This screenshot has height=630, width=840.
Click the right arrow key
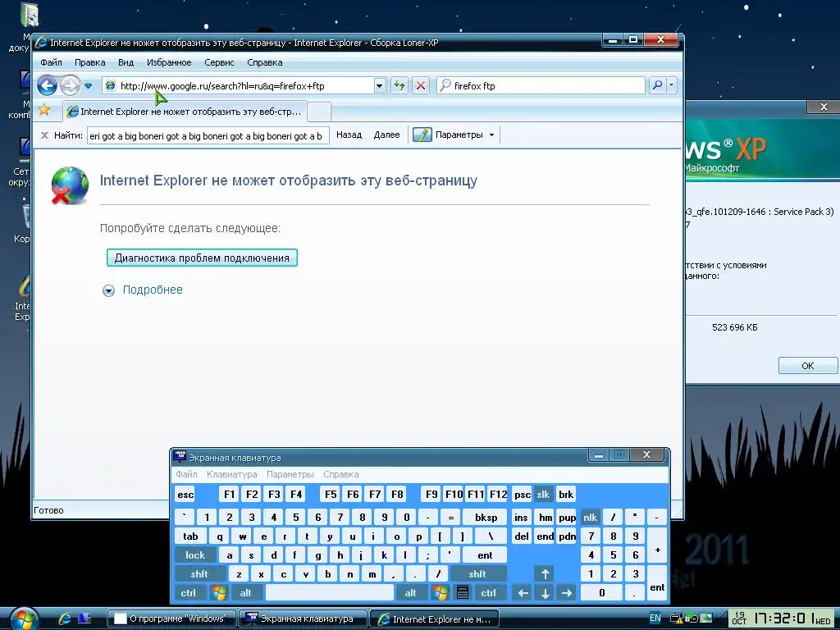coord(567,593)
